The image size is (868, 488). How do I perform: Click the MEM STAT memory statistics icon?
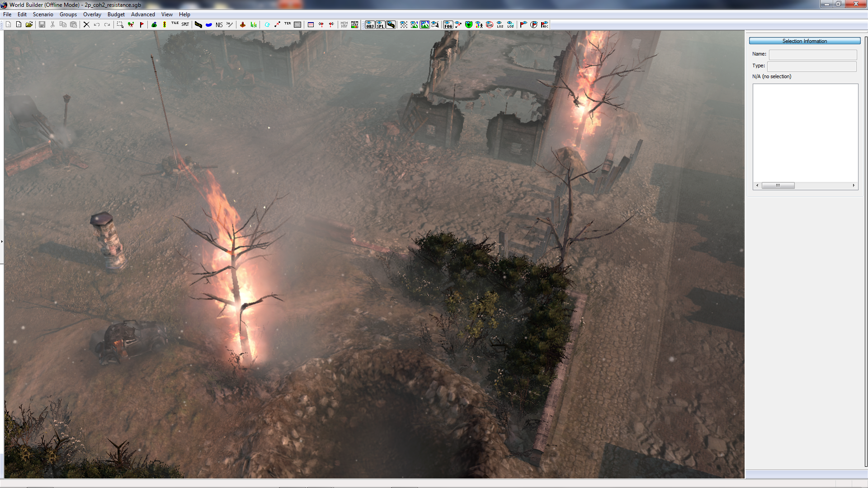point(354,24)
